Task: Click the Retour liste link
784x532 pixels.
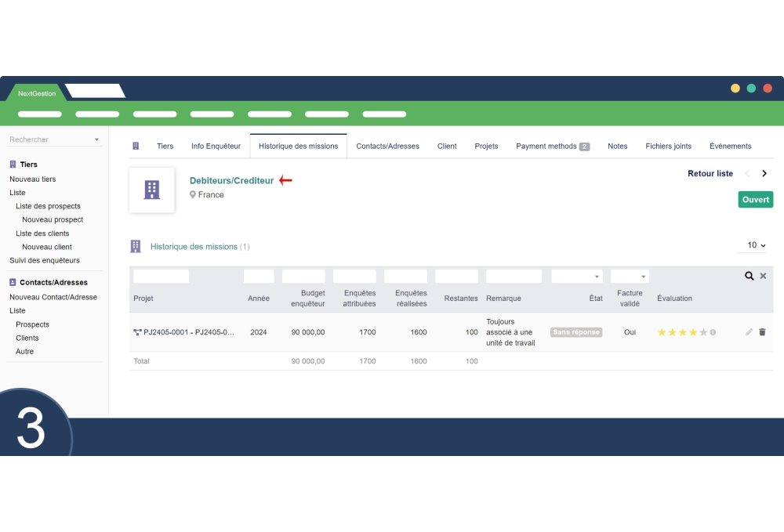Action: coord(710,174)
